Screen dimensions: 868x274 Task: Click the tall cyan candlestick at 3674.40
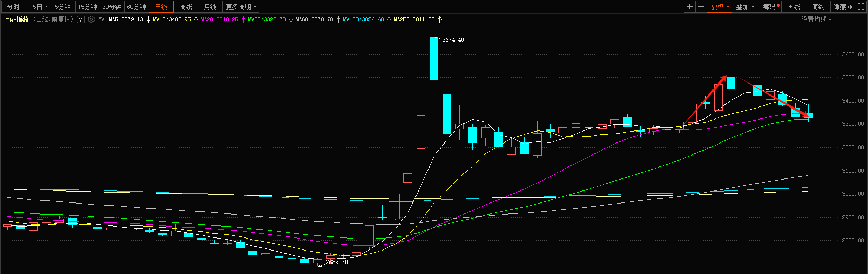tap(434, 58)
